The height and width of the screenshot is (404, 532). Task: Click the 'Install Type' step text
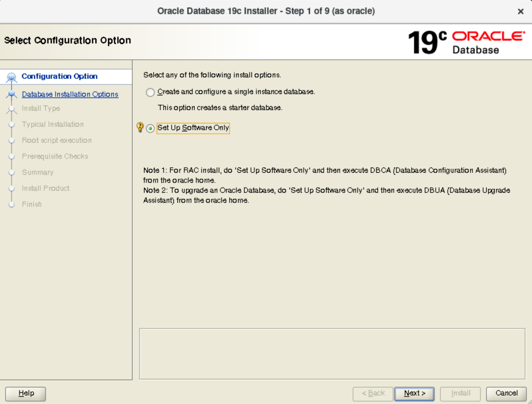pyautogui.click(x=41, y=108)
